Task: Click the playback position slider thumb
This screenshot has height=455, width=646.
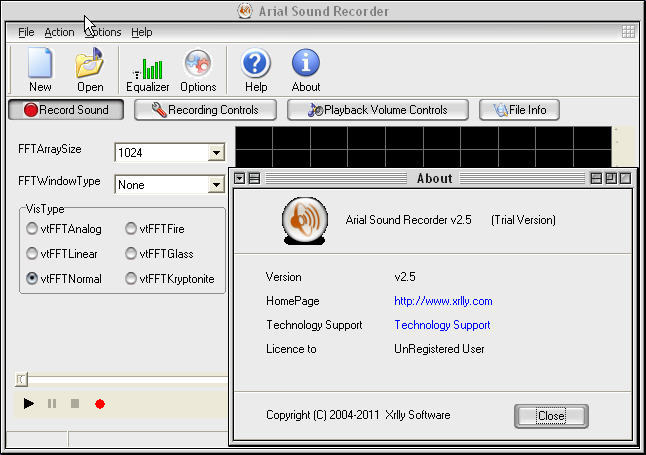Action: (21, 379)
